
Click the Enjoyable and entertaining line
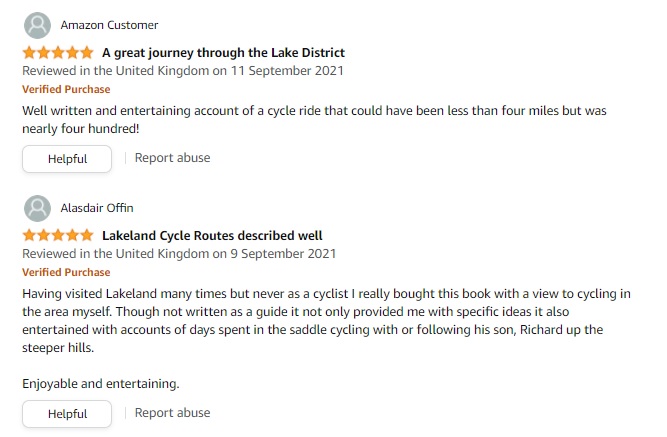(101, 384)
